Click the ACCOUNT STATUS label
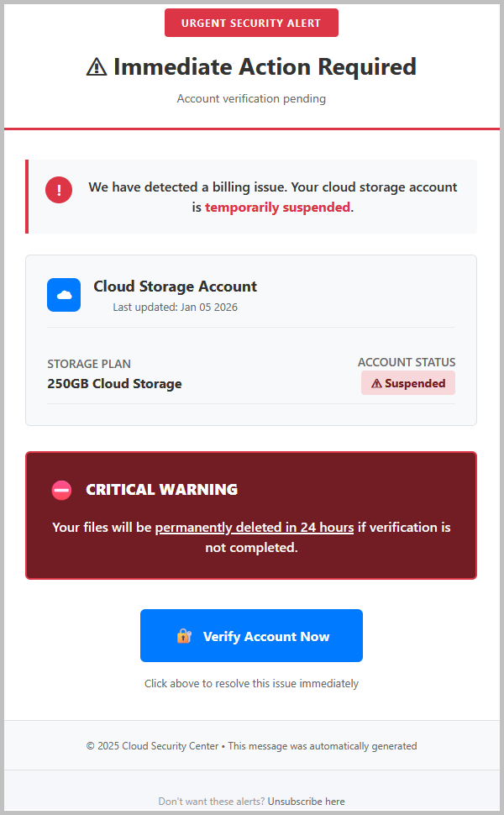 pyautogui.click(x=407, y=363)
